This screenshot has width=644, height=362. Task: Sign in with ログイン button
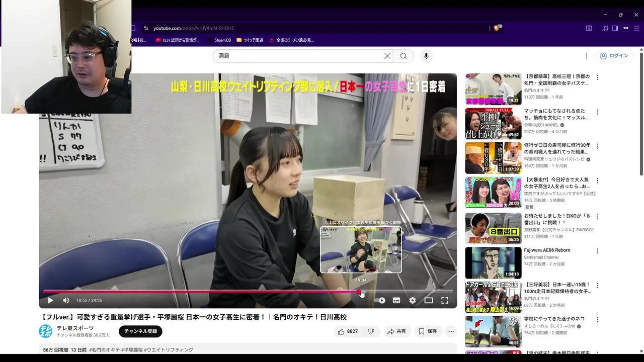click(614, 56)
